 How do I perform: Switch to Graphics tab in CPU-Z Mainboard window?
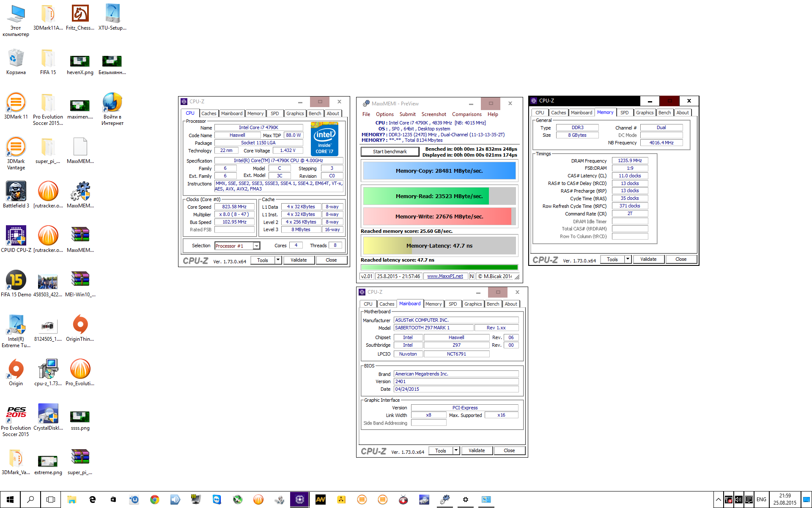click(473, 304)
